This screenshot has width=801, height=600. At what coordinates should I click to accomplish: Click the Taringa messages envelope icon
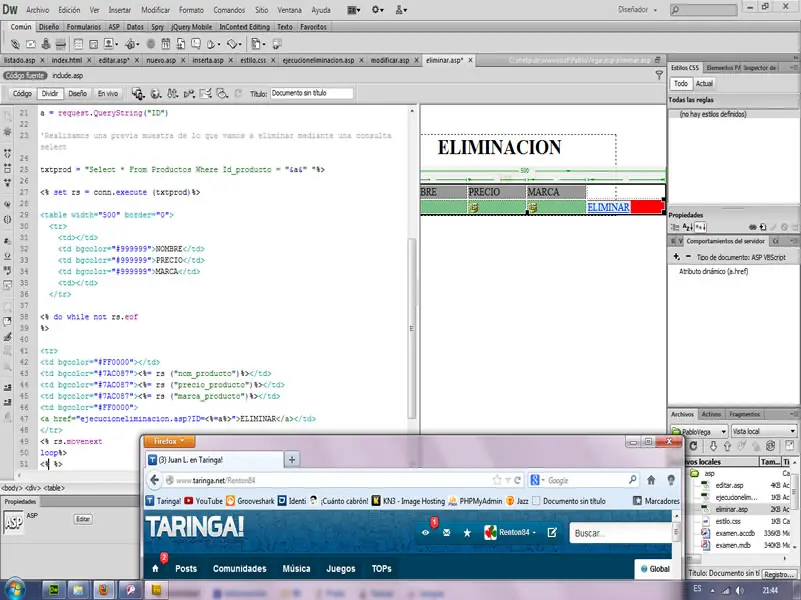[x=447, y=532]
